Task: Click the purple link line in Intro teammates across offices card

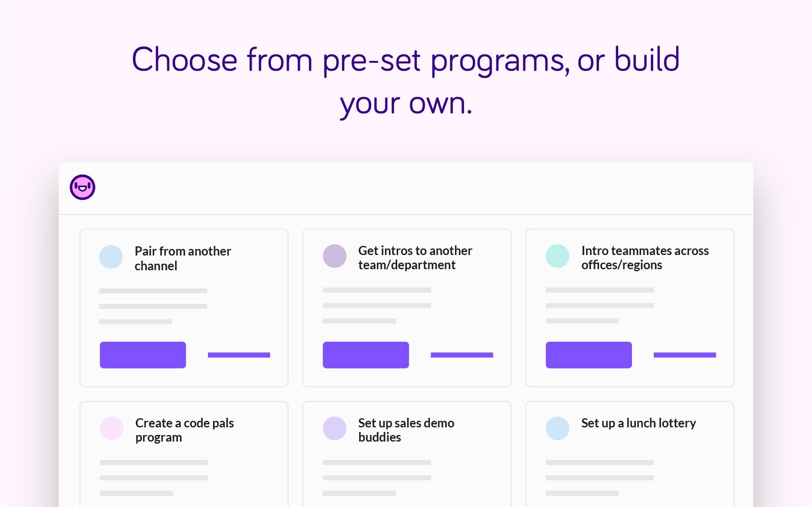Action: point(685,355)
